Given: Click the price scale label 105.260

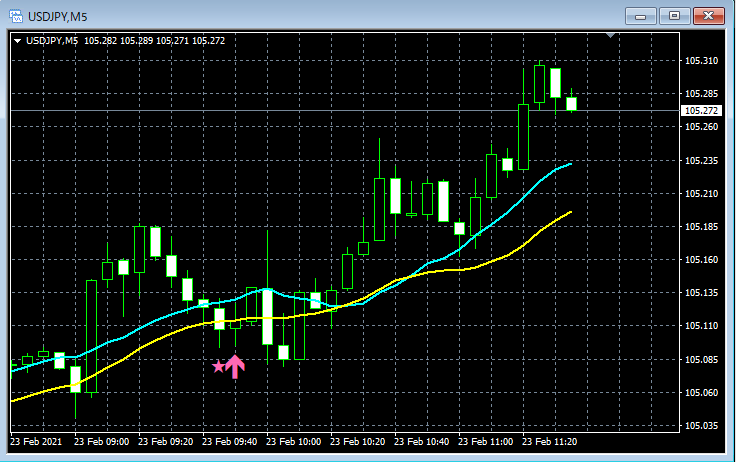Looking at the screenshot, I should [x=701, y=127].
